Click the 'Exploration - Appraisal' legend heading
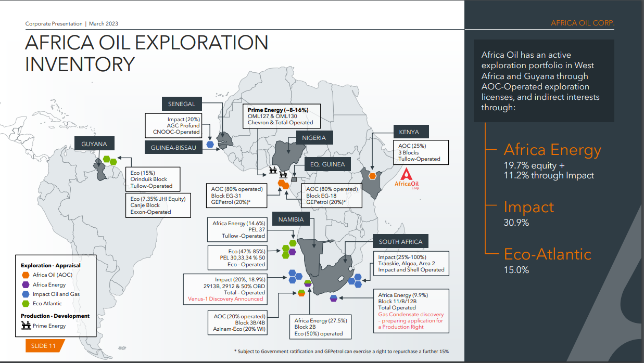 pos(51,265)
